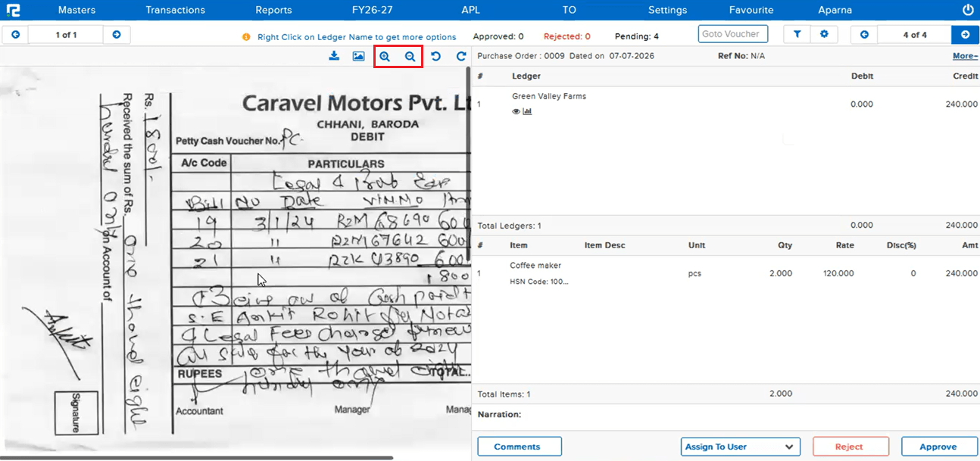Click the Ledger column header
Viewport: 980px width, 461px height.
click(x=526, y=76)
